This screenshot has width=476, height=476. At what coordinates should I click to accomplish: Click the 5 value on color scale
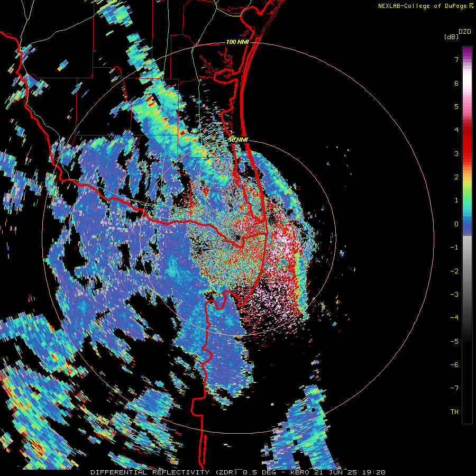(456, 106)
